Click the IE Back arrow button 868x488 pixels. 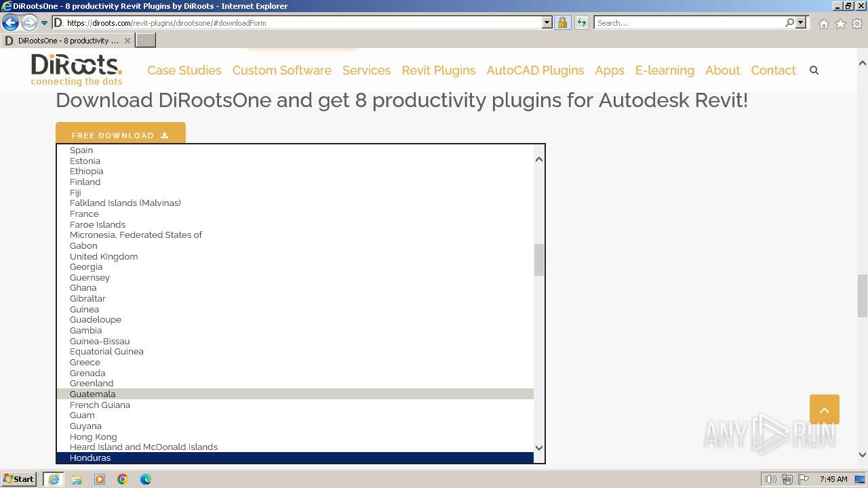click(10, 22)
